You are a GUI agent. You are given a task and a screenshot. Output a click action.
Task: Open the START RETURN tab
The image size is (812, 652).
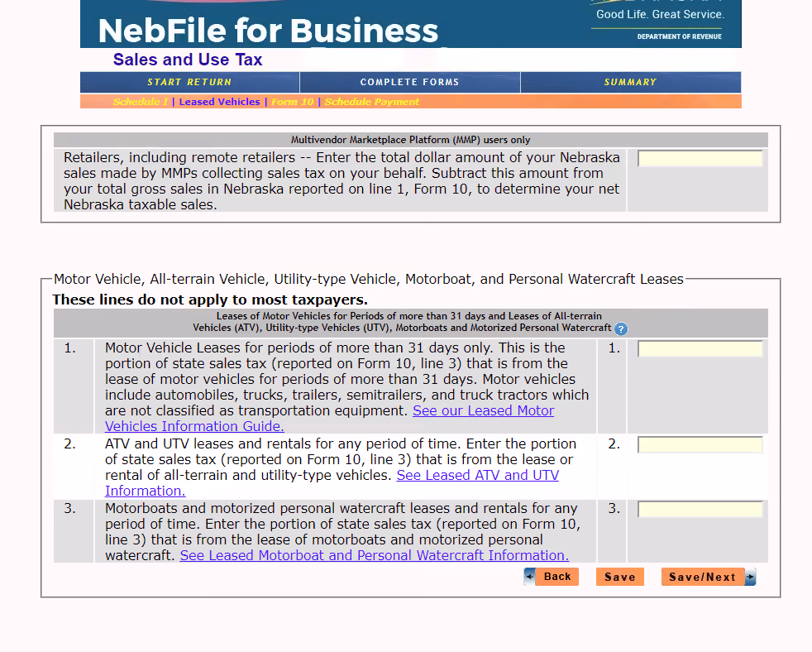[x=189, y=82]
